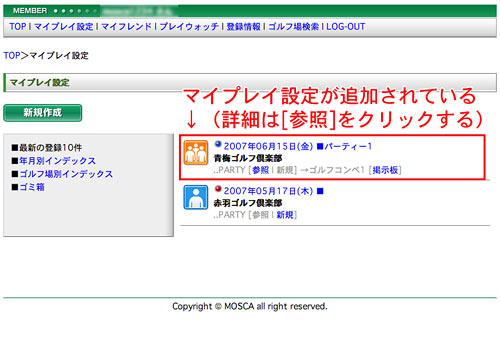Open ゴルフ場別インデックス in the sidebar

pos(66,174)
